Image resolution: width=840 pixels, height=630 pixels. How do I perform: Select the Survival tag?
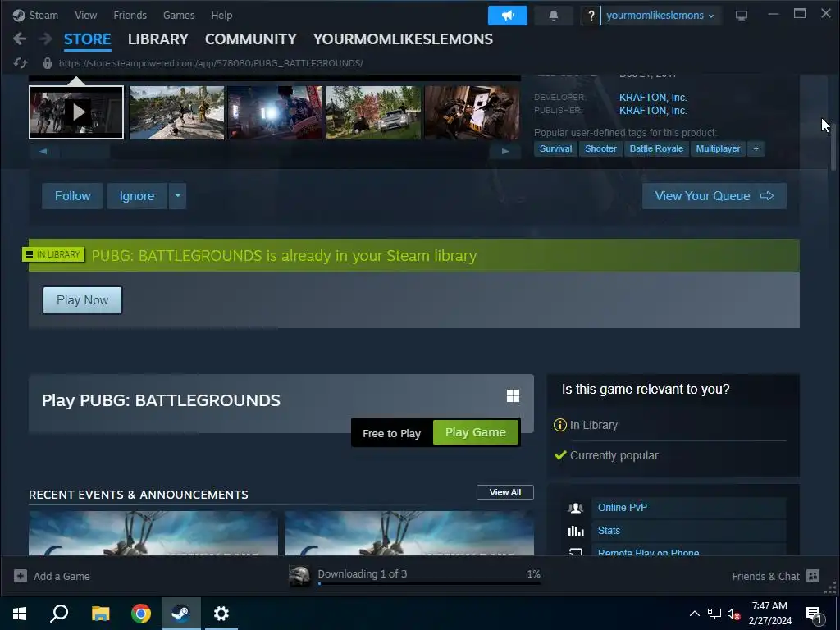[x=555, y=149]
